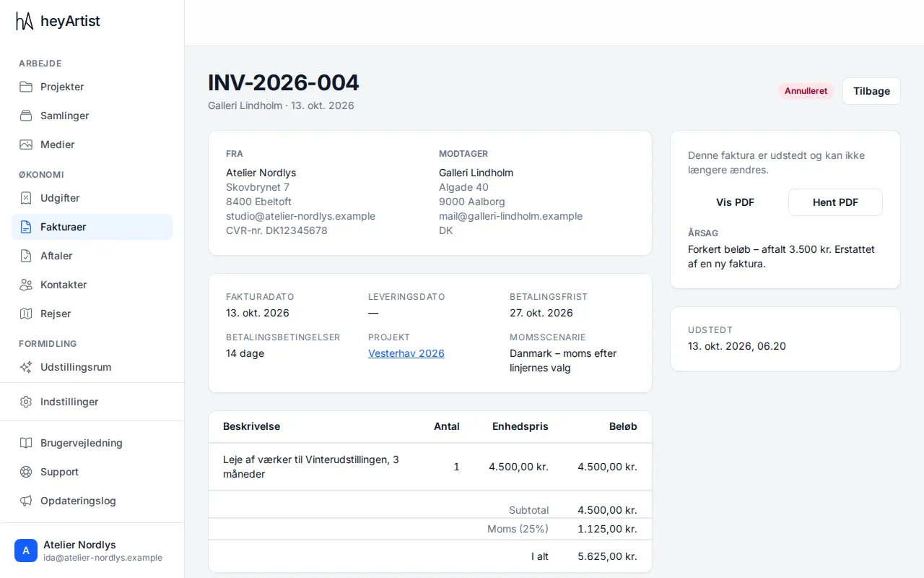This screenshot has height=578, width=924.
Task: Click the Rejser map icon
Action: (26, 314)
